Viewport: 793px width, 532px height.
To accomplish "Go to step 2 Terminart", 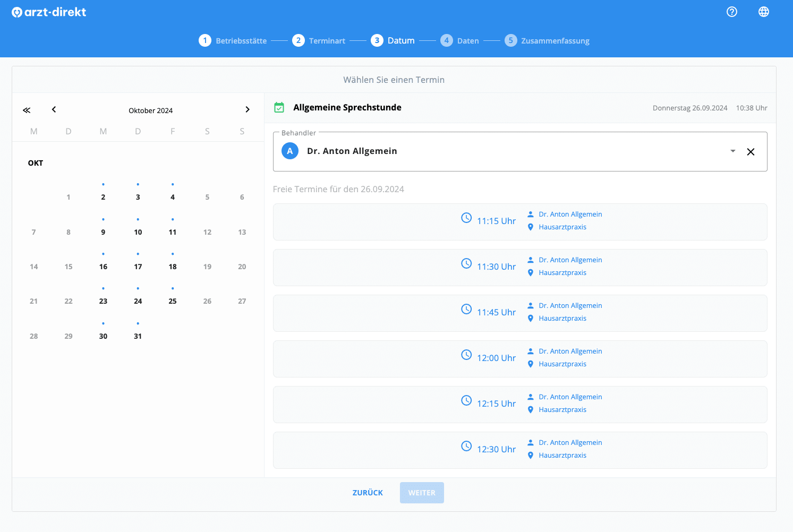I will tap(319, 40).
